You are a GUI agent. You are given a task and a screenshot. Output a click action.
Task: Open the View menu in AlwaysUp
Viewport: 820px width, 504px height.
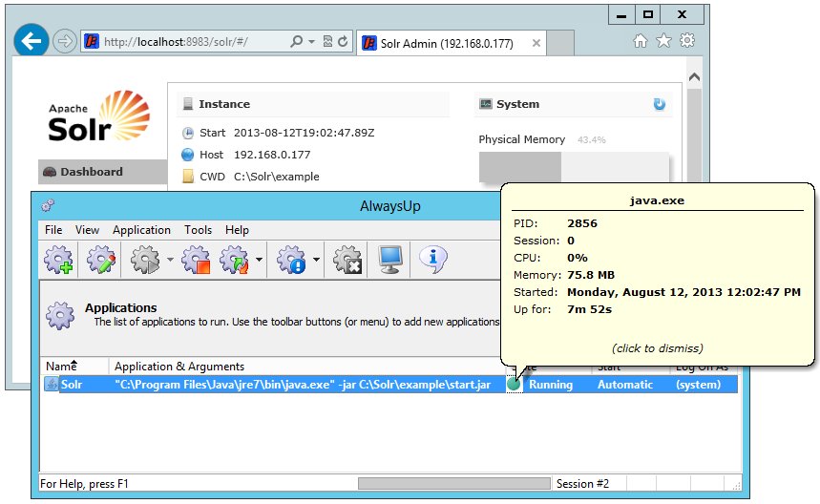87,230
